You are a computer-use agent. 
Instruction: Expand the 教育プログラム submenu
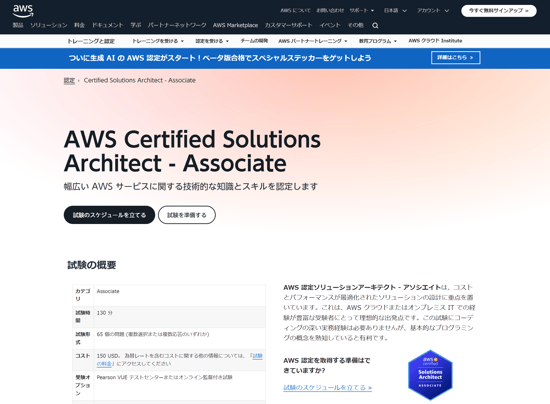point(378,41)
